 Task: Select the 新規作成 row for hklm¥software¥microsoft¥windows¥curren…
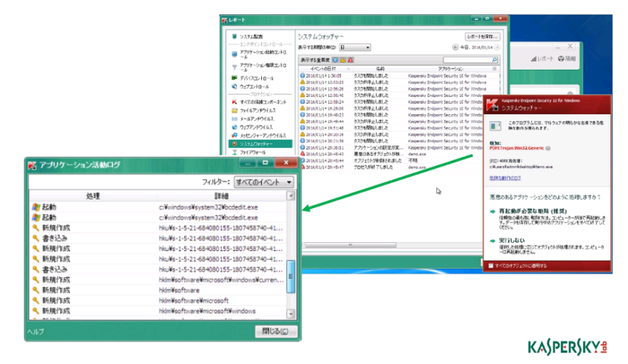[158, 280]
